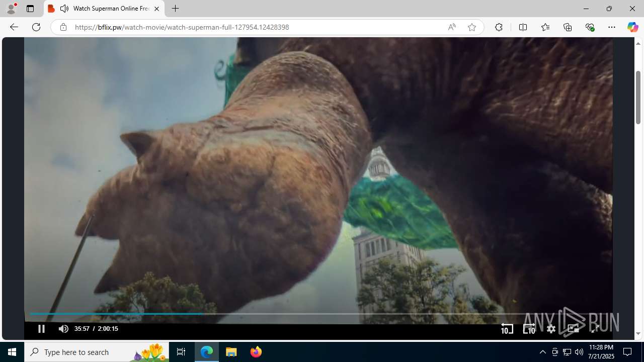Open system volume tray icon
Image resolution: width=644 pixels, height=362 pixels.
click(579, 352)
